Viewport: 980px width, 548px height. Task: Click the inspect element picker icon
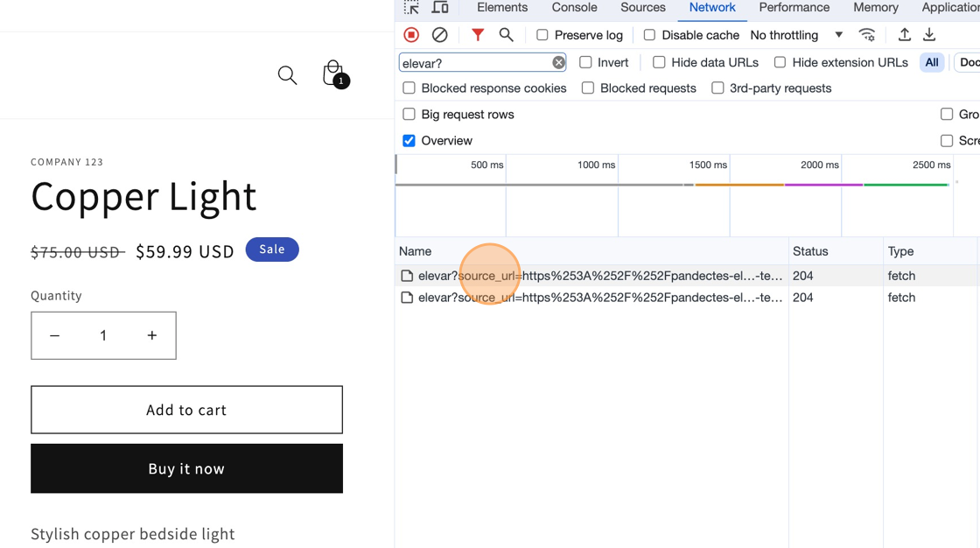(x=411, y=8)
